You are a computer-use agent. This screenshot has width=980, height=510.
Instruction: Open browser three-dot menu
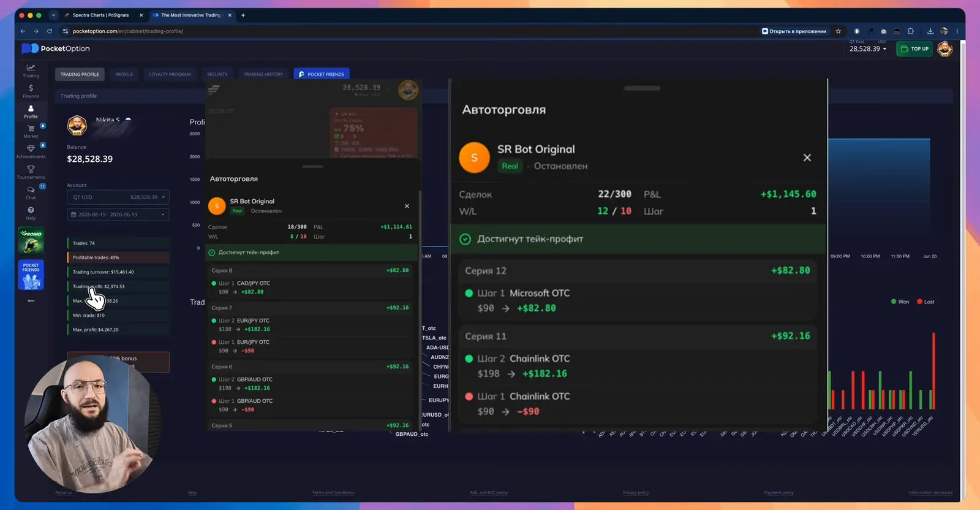click(x=957, y=31)
